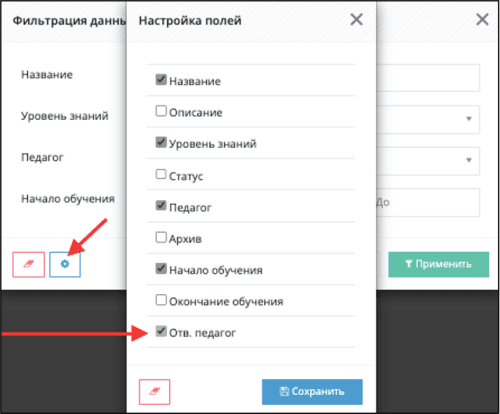
Task: Toggle the Отв. педагог checkbox
Action: coord(161,331)
